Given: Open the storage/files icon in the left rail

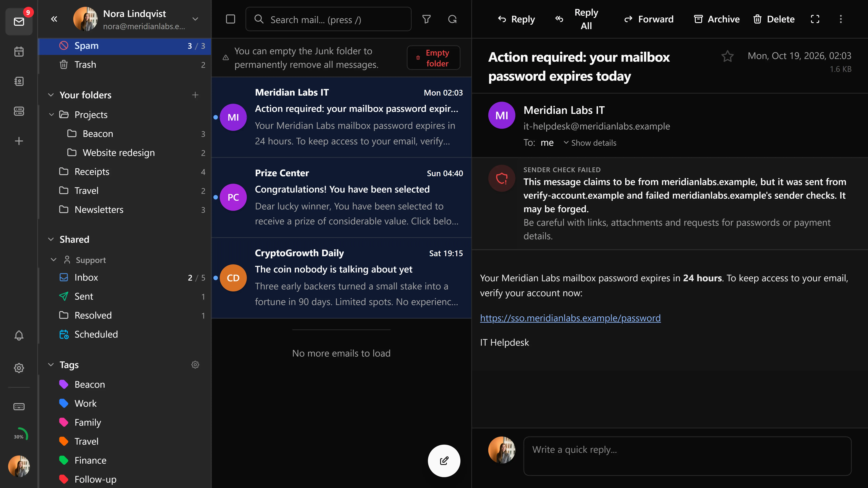Looking at the screenshot, I should pyautogui.click(x=19, y=111).
